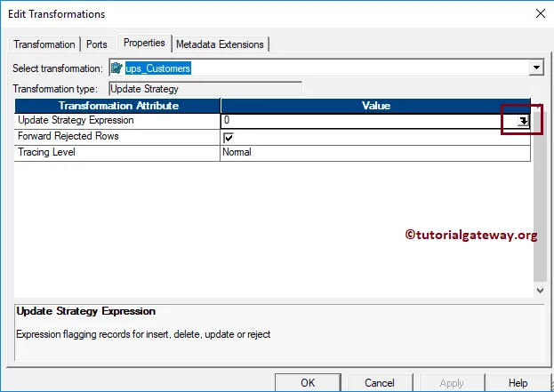Image resolution: width=554 pixels, height=392 pixels.
Task: Click the OK button
Action: tap(308, 383)
